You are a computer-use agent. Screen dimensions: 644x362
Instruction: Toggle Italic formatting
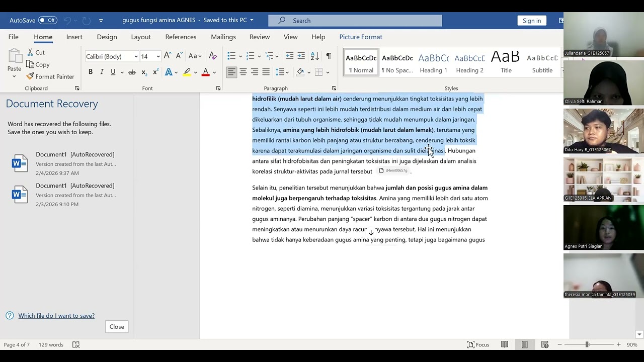coord(102,72)
